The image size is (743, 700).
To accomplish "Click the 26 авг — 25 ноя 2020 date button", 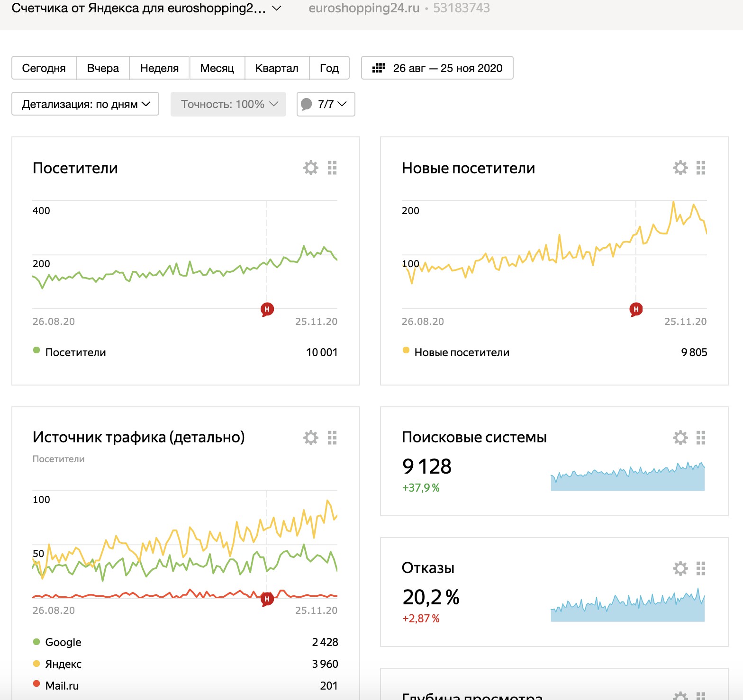I will click(447, 68).
